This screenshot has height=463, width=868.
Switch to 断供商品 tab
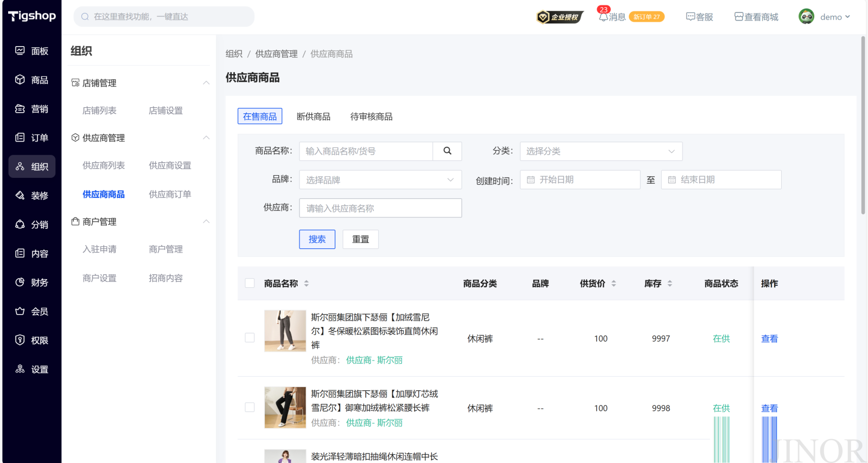(x=314, y=117)
